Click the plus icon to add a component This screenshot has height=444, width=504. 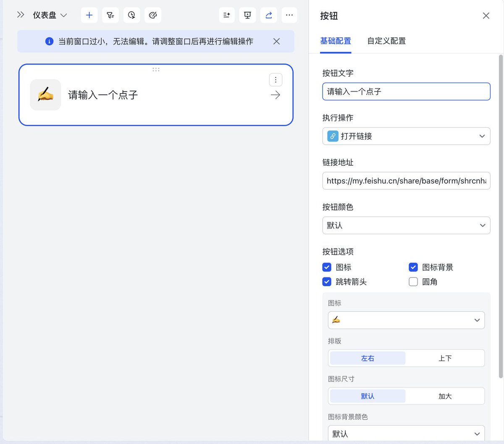pos(89,15)
